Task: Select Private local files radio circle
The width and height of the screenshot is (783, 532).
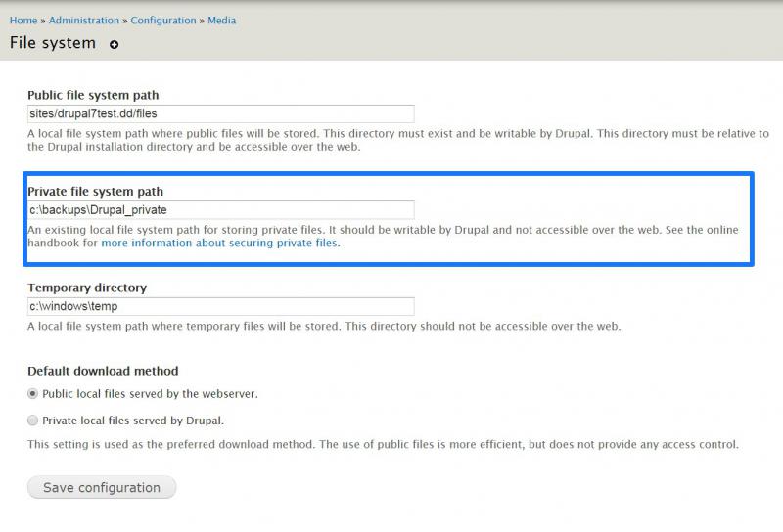Action: pos(32,421)
